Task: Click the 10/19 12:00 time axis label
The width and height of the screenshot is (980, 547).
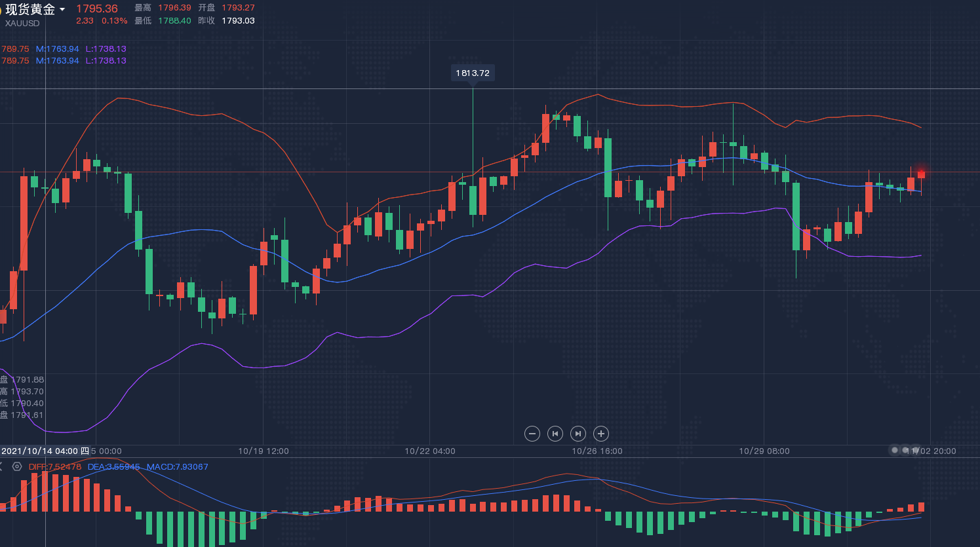Action: point(263,451)
